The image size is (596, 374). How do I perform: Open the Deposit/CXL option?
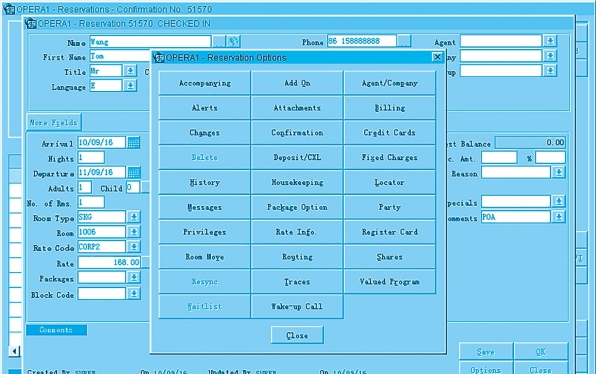(x=297, y=157)
